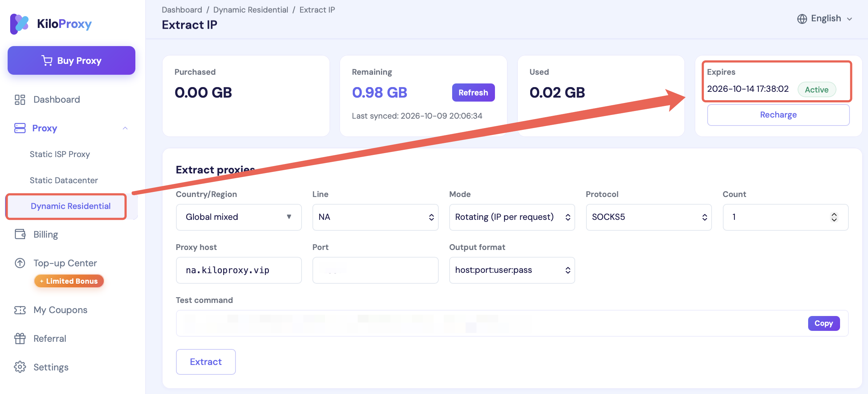Click Dashboard breadcrumb link
868x394 pixels.
(182, 10)
